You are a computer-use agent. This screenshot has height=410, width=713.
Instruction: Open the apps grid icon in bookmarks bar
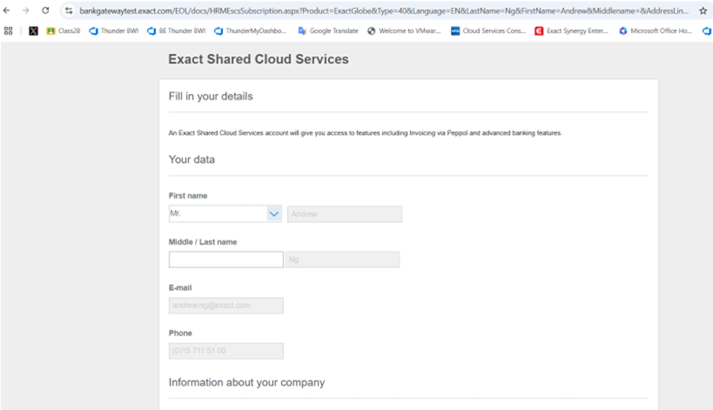coord(9,31)
